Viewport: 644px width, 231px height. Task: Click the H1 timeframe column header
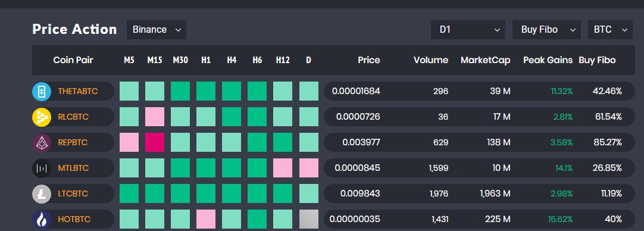[x=206, y=60]
